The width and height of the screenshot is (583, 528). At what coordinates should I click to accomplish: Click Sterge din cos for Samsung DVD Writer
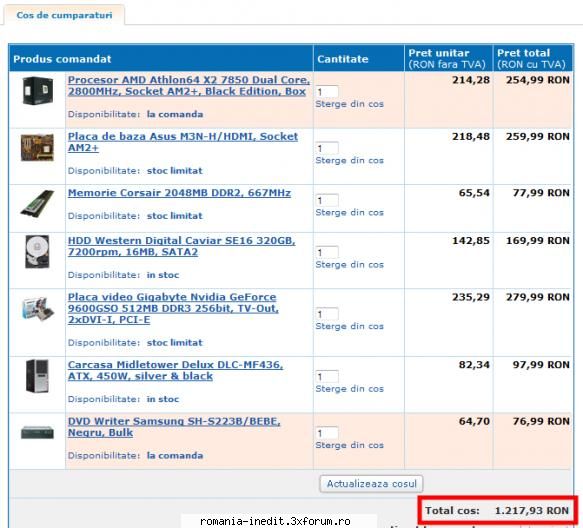click(x=350, y=445)
